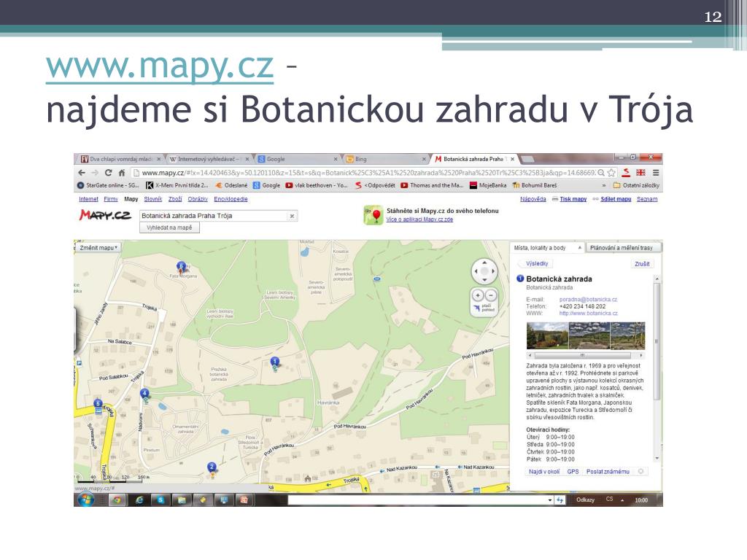Click the browser back arrow
Image resolution: width=747 pixels, height=560 pixels.
[82, 173]
